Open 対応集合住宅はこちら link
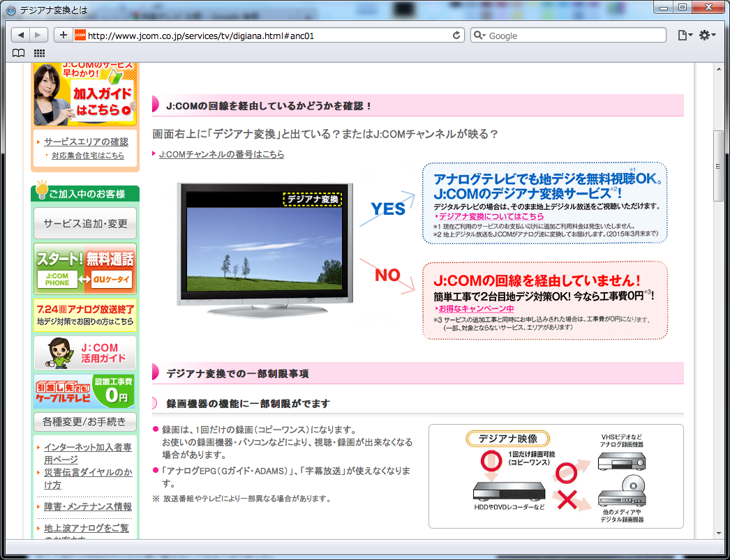 coord(88,156)
